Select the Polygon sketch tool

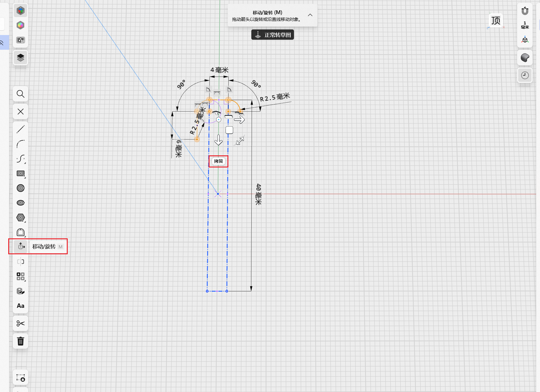pyautogui.click(x=21, y=217)
